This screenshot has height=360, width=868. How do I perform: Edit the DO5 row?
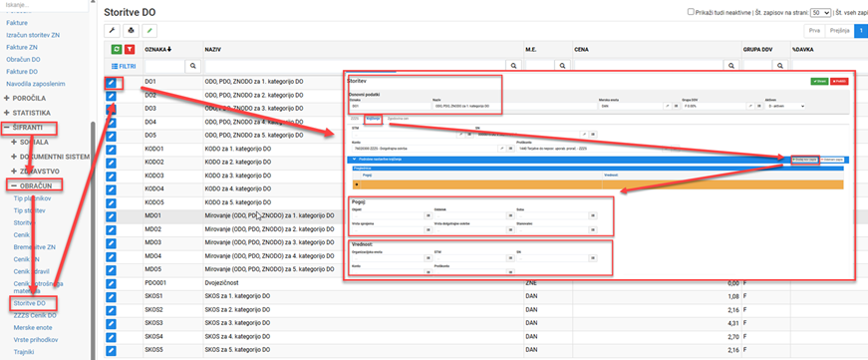(x=112, y=137)
